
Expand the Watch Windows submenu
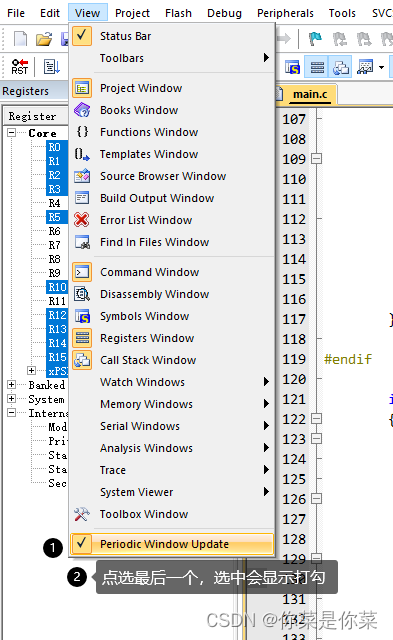click(172, 382)
